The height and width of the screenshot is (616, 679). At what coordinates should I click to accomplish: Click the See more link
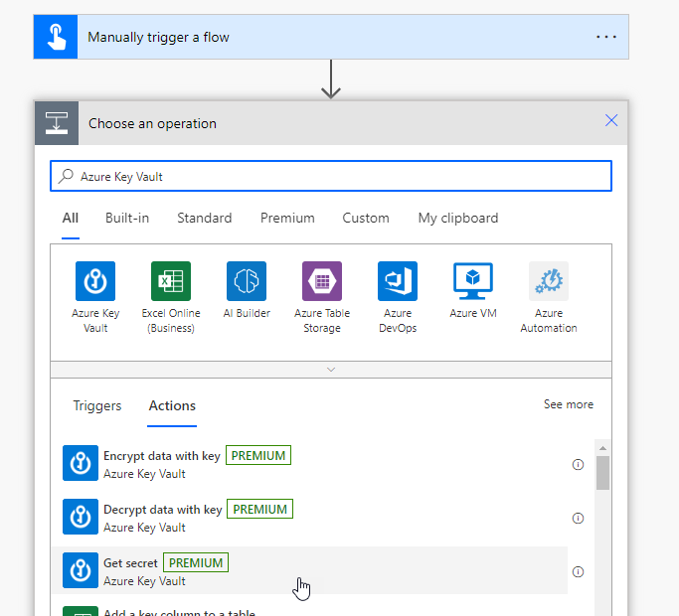click(568, 404)
